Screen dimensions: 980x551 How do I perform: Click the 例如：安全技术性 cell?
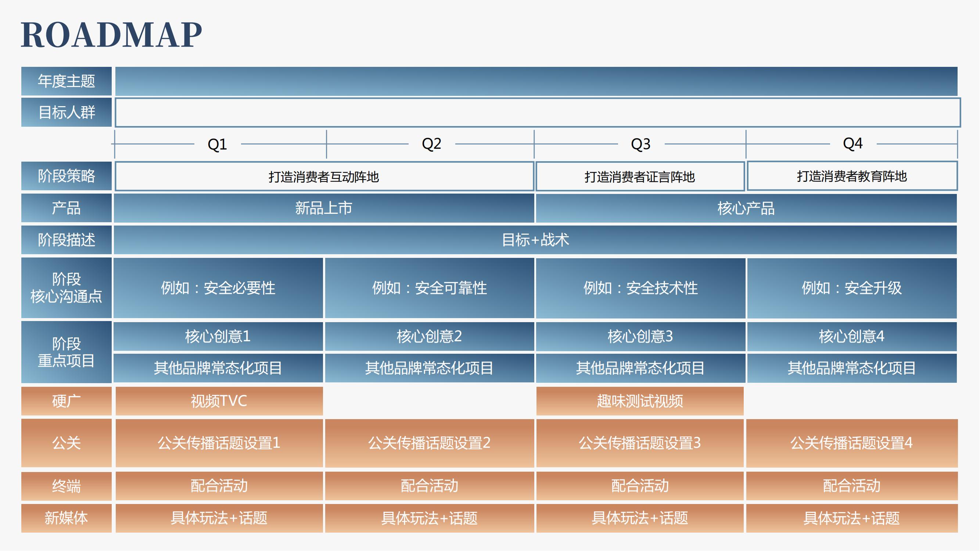point(640,288)
